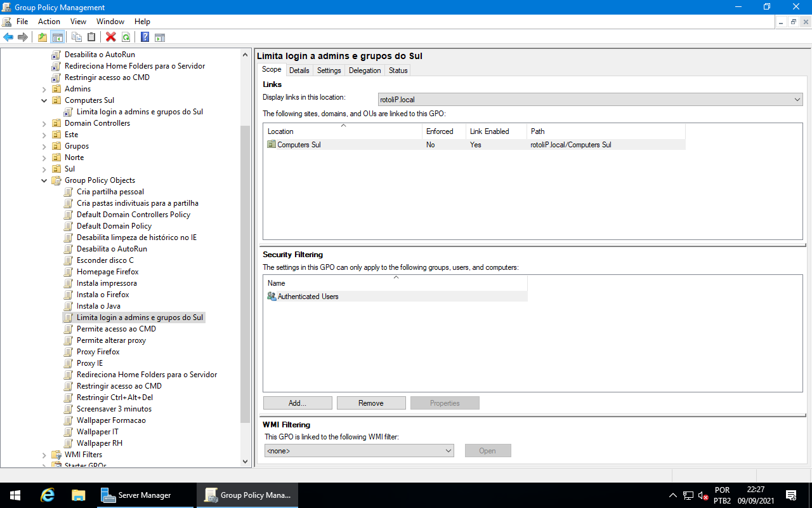Click the Paste clipboard toolbar icon

tap(91, 37)
